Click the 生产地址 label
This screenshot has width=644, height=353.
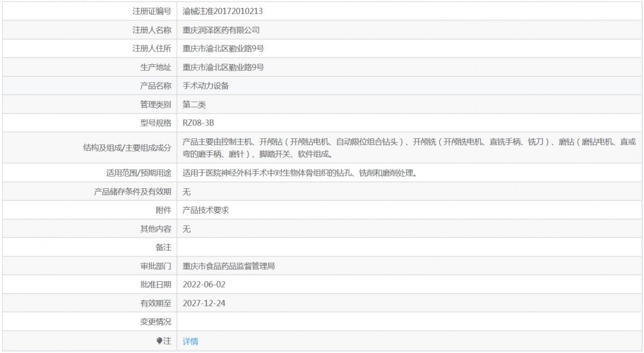point(156,67)
